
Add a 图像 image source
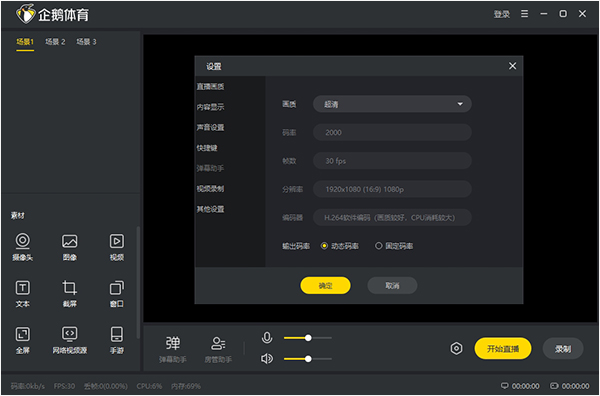[x=70, y=247]
